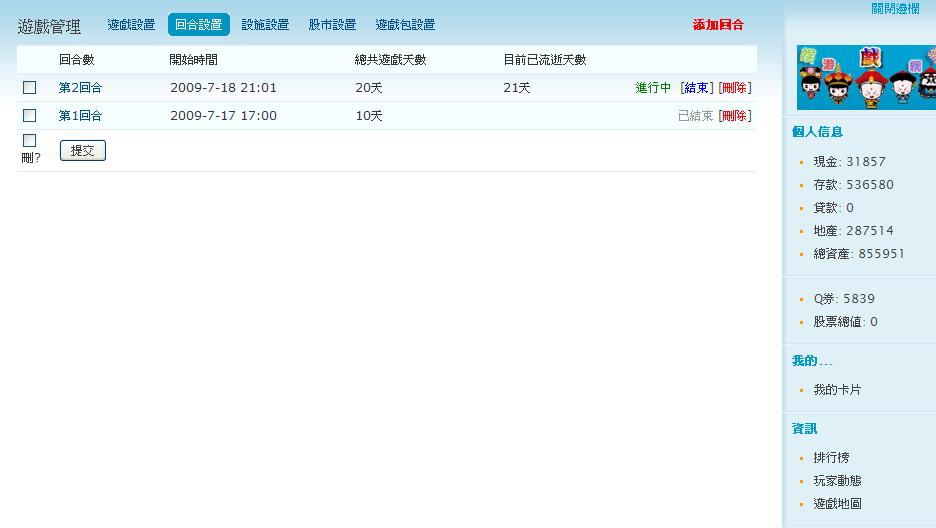The height and width of the screenshot is (528, 936).
Task: Click the 個人信息 section heading
Action: pyautogui.click(x=817, y=132)
